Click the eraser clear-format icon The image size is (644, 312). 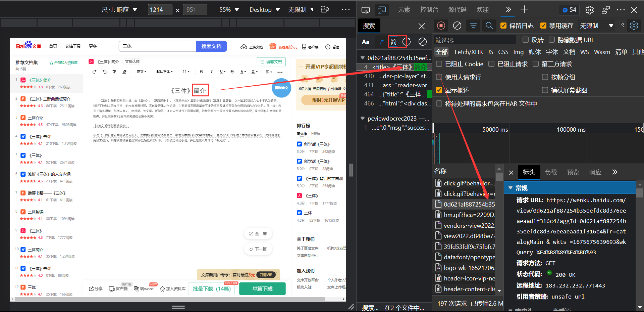tap(124, 72)
